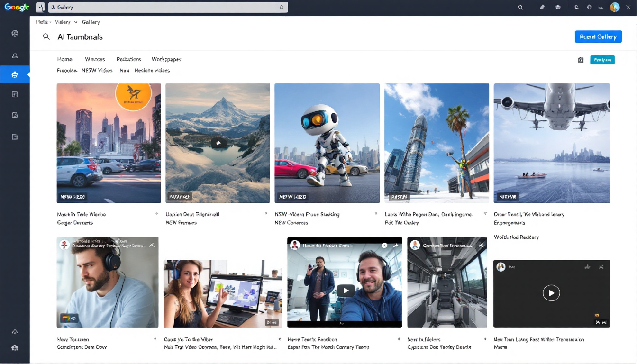Screen dimensions: 637x364
Task: Toggle the collapse chevron on the headphones video card
Action: tap(152, 246)
